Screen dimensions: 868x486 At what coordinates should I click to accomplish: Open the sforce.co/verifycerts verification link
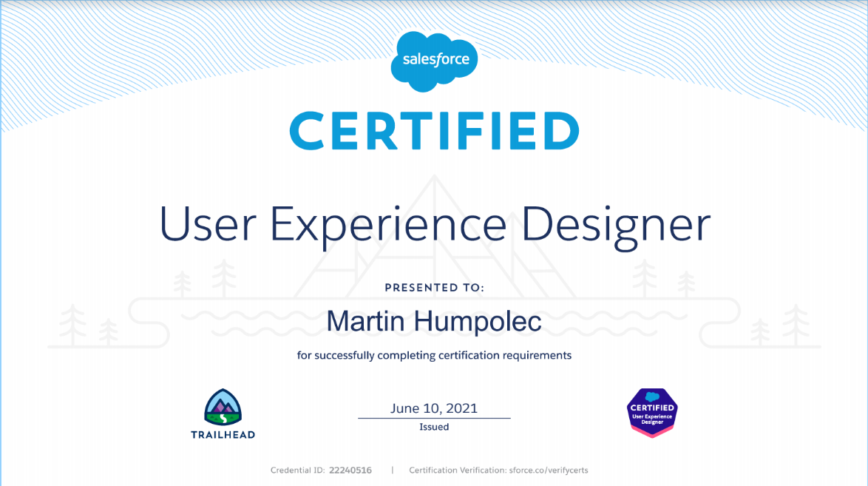[x=549, y=470]
